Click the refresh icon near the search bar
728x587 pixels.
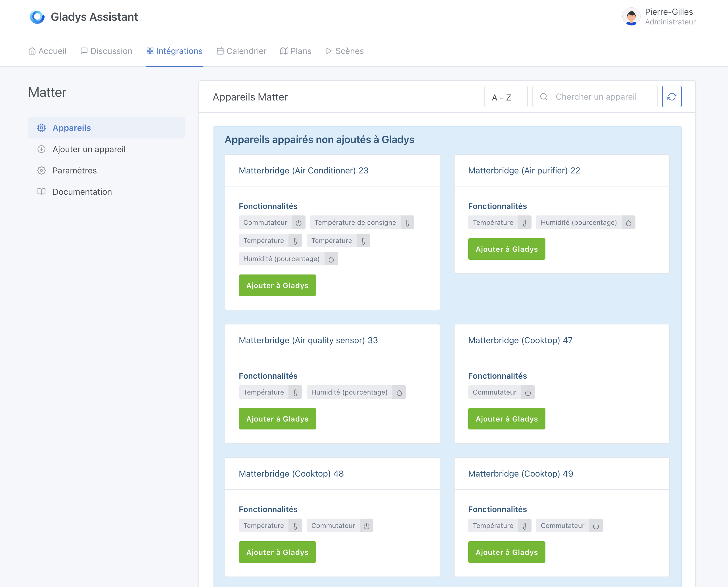pyautogui.click(x=671, y=97)
